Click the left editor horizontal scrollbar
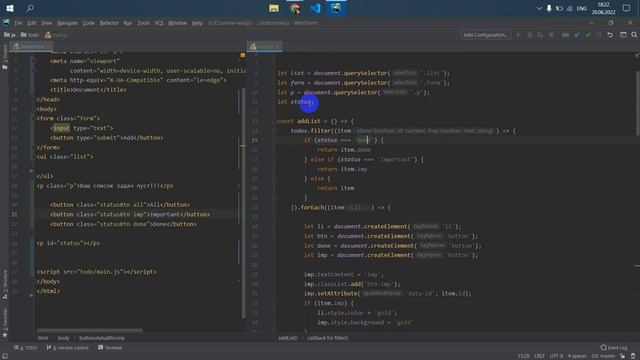This screenshot has height=360, width=640. click(90, 330)
